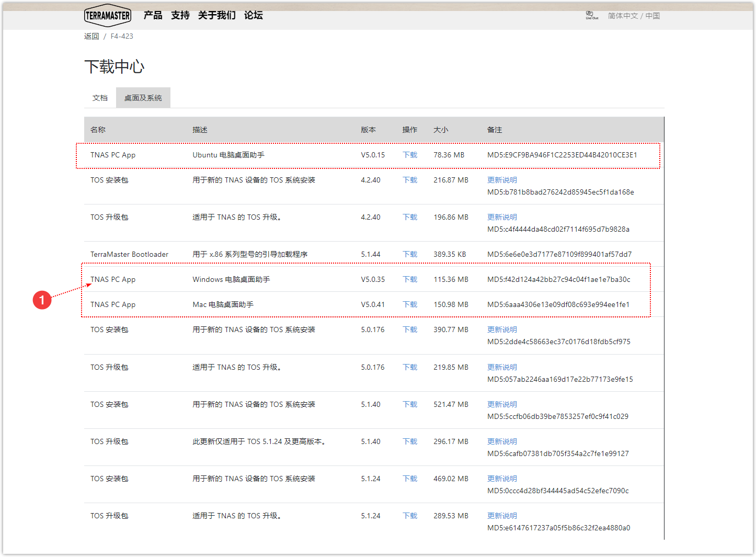Image resolution: width=756 pixels, height=557 pixels.
Task: Download Windows 电脑桌面助手 V5.0.35
Action: click(x=410, y=279)
